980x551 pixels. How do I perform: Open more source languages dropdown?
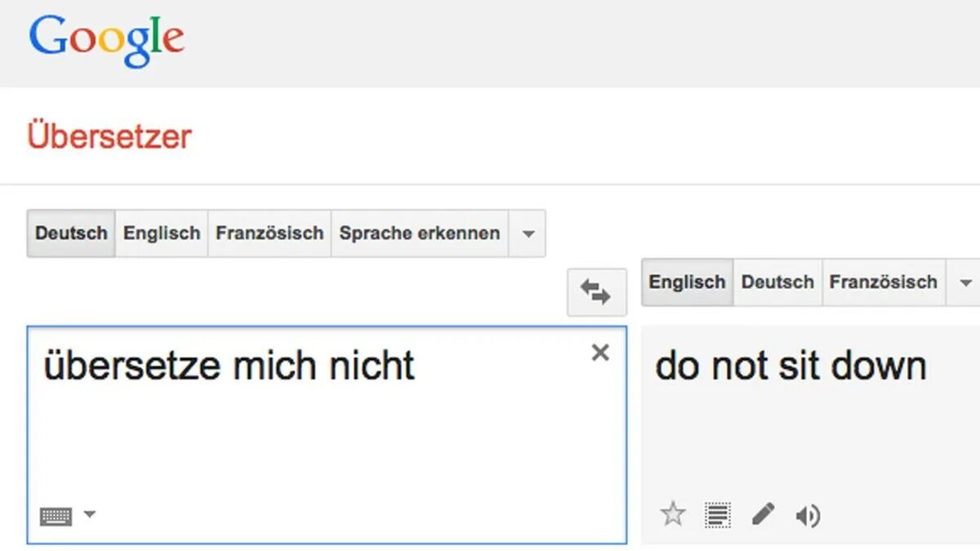pyautogui.click(x=528, y=233)
